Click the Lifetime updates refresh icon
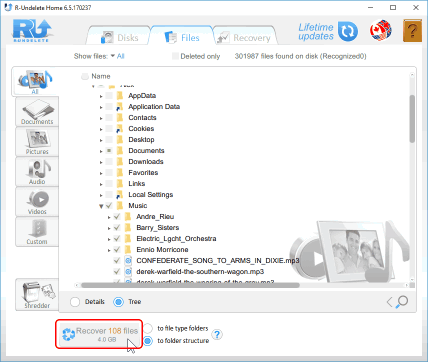 [348, 32]
